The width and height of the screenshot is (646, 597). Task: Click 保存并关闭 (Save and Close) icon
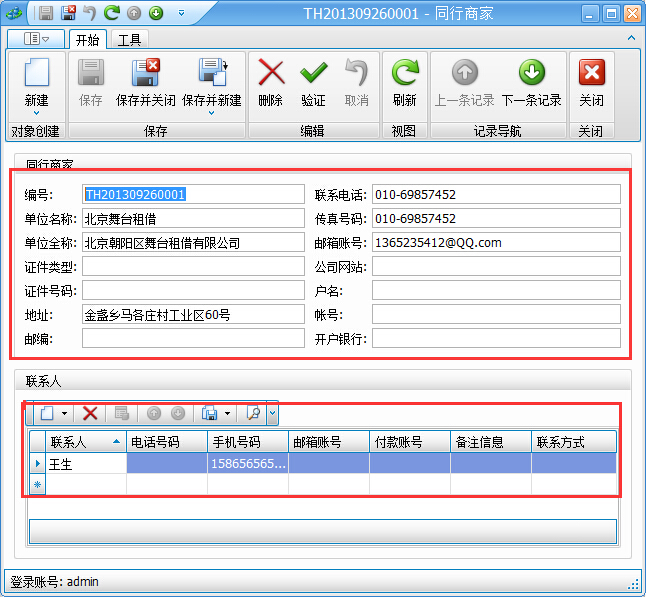point(146,73)
